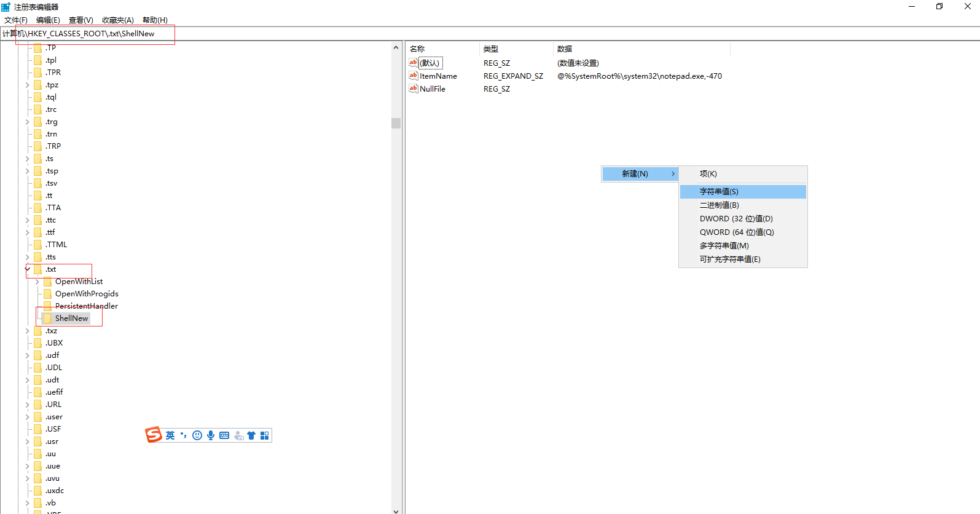Open the Sogou emoji smiley panel

(x=197, y=435)
